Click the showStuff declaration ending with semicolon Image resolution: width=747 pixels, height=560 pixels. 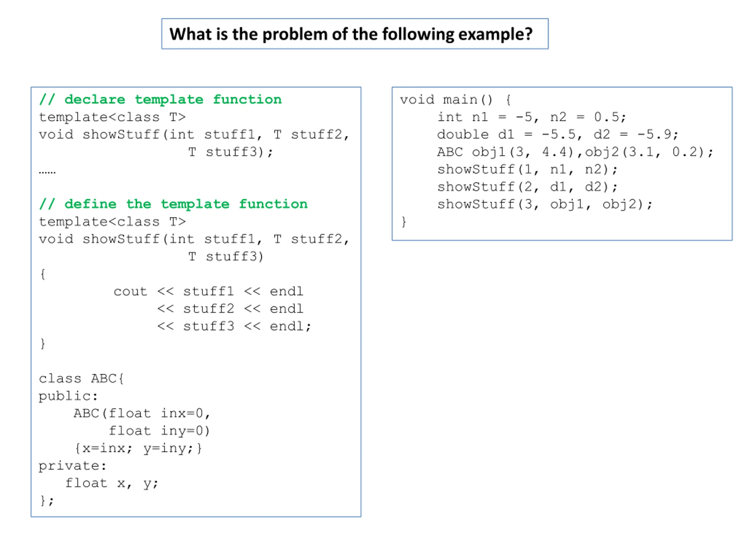click(x=194, y=143)
